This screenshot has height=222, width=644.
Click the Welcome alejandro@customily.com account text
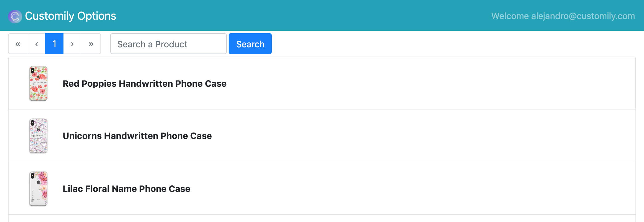point(563,16)
